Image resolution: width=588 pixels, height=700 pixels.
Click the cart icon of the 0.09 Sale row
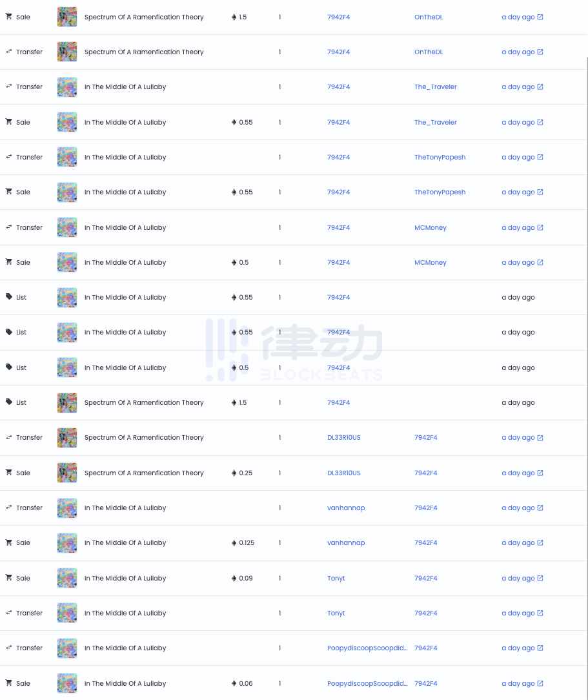point(8,578)
